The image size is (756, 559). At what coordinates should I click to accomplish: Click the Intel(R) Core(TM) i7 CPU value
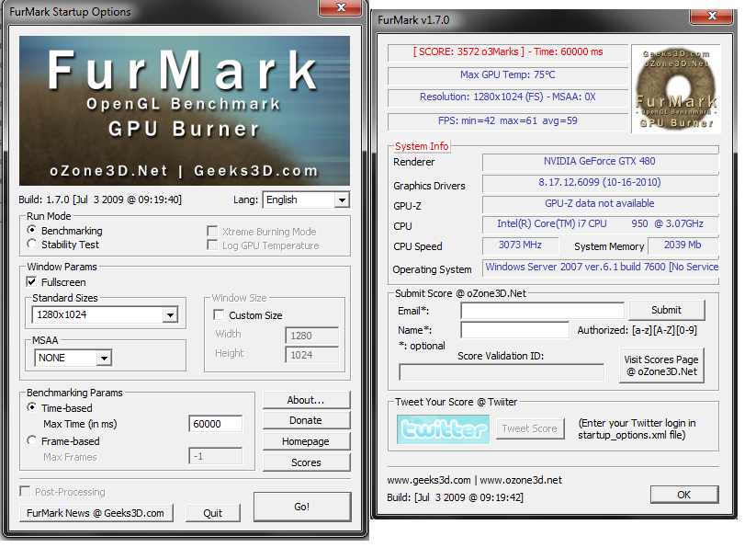(600, 224)
